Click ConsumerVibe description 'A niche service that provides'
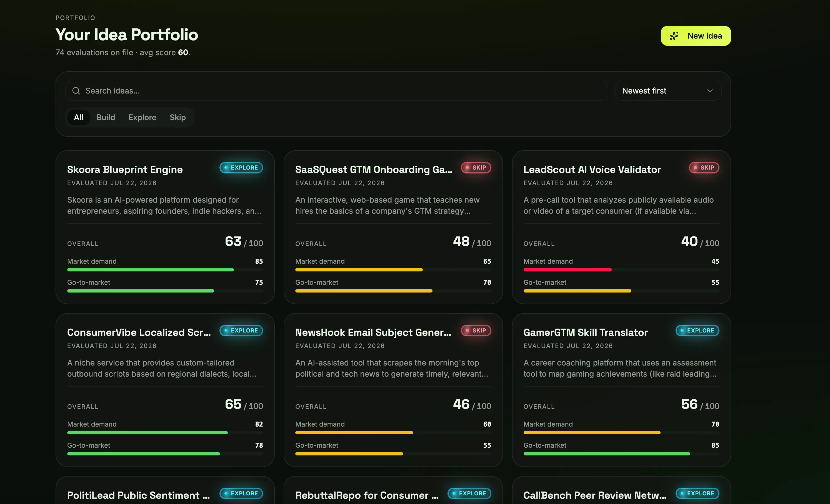 pyautogui.click(x=162, y=368)
